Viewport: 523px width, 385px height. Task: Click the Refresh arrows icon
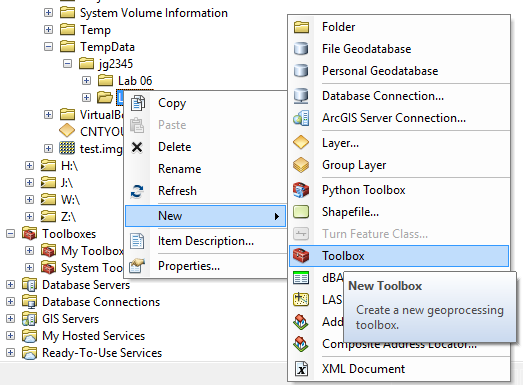coord(137,191)
